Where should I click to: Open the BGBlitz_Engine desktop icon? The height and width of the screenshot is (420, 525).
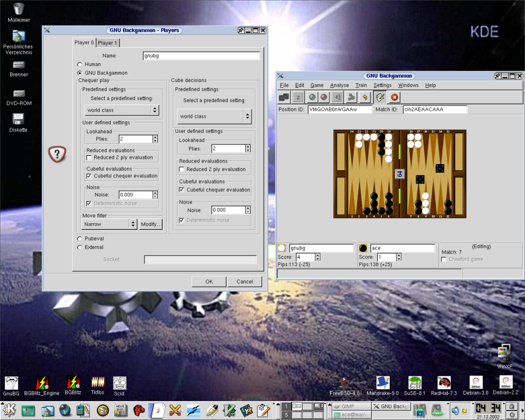click(42, 386)
